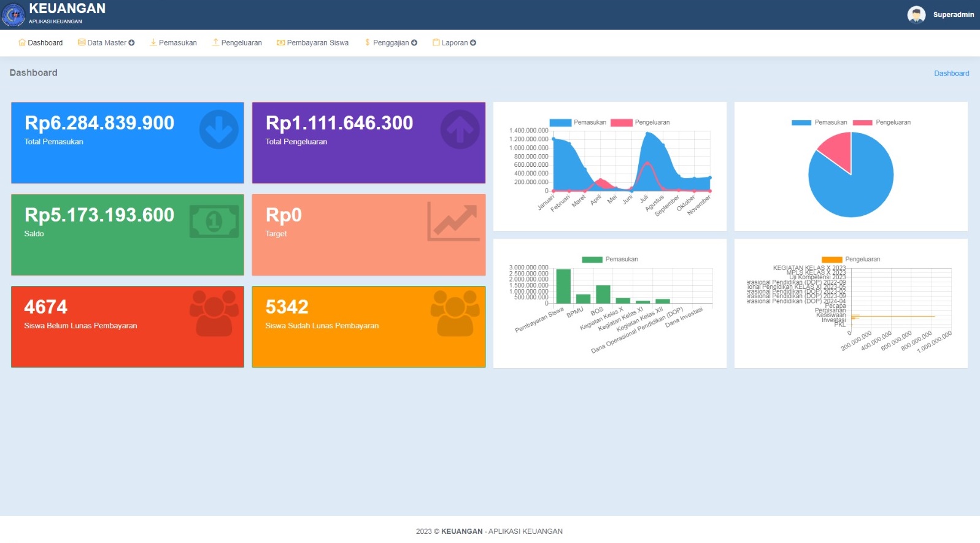
Task: Click the trend chart icon on Target card
Action: pyautogui.click(x=453, y=221)
